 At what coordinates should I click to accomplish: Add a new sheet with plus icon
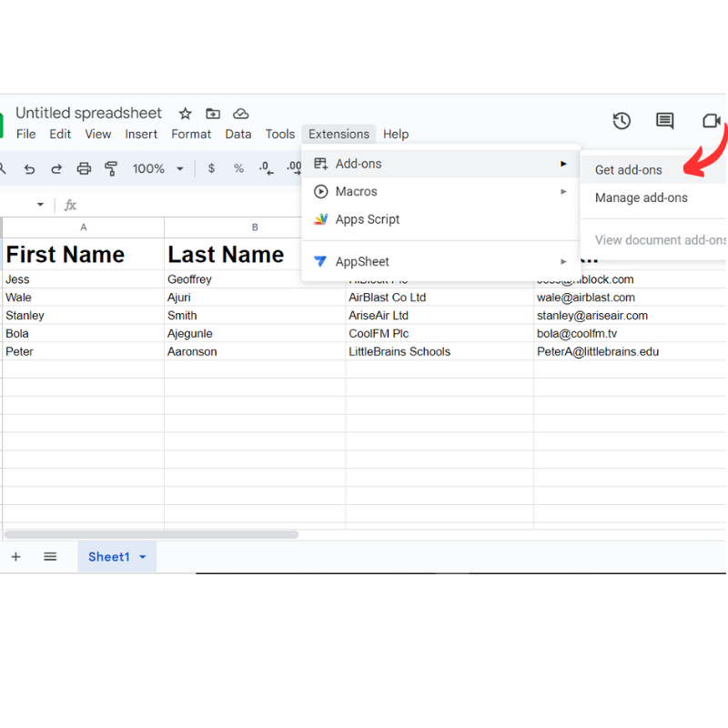15,557
